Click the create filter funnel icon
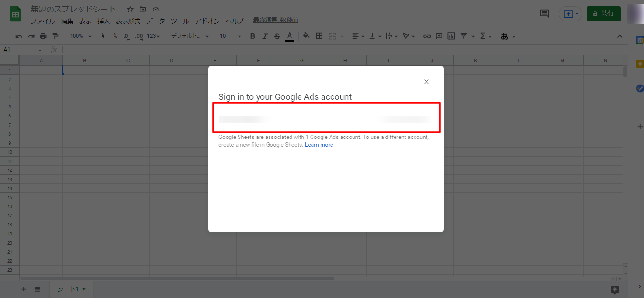The image size is (644, 298). point(464,36)
